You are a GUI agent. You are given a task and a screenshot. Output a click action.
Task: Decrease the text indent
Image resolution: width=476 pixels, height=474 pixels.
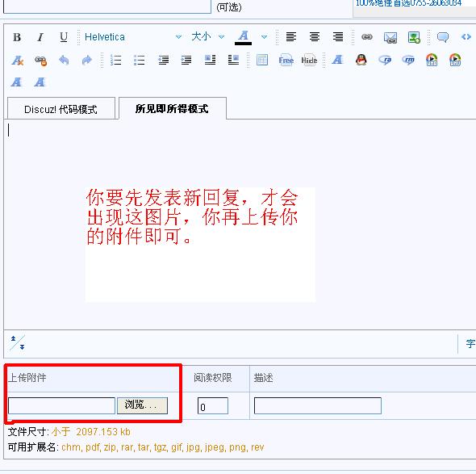click(x=163, y=61)
